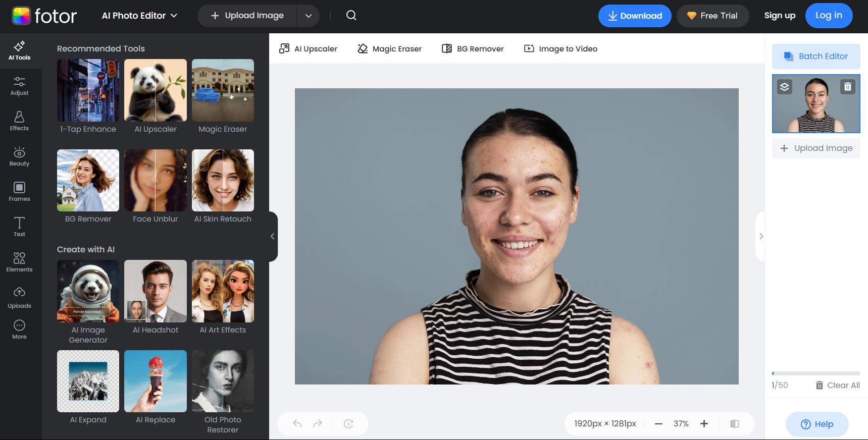Zoom out with the minus icon
The height and width of the screenshot is (440, 868).
coord(658,424)
